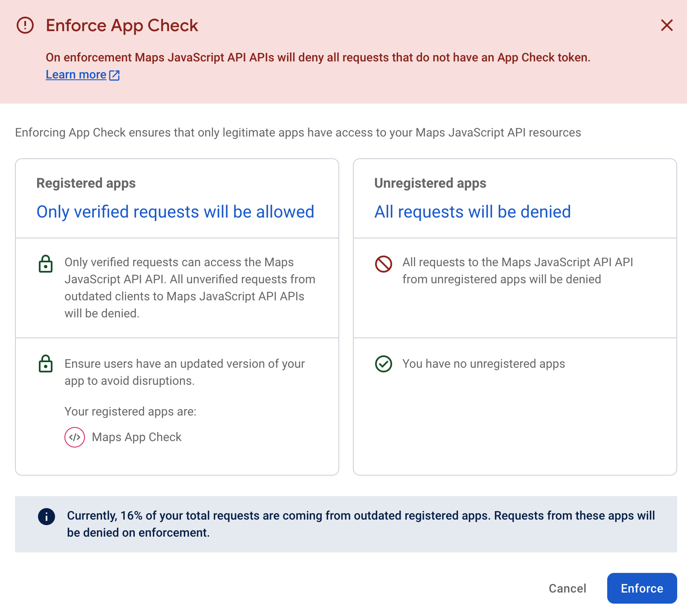Click the padlock icon beside verified requests description
Image resolution: width=687 pixels, height=616 pixels.
(x=46, y=264)
